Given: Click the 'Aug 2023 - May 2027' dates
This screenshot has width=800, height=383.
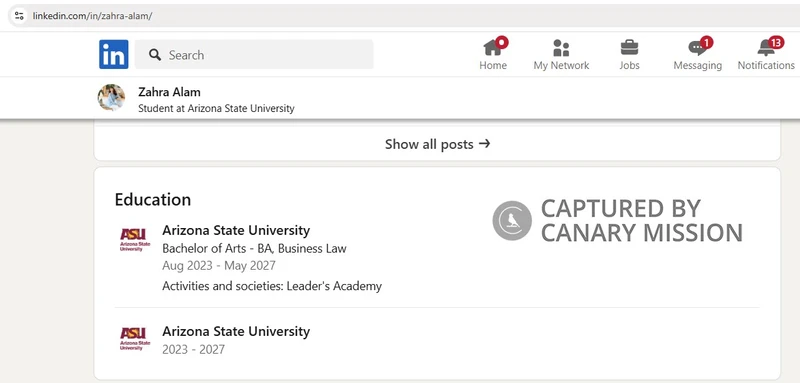Looking at the screenshot, I should click(x=219, y=266).
